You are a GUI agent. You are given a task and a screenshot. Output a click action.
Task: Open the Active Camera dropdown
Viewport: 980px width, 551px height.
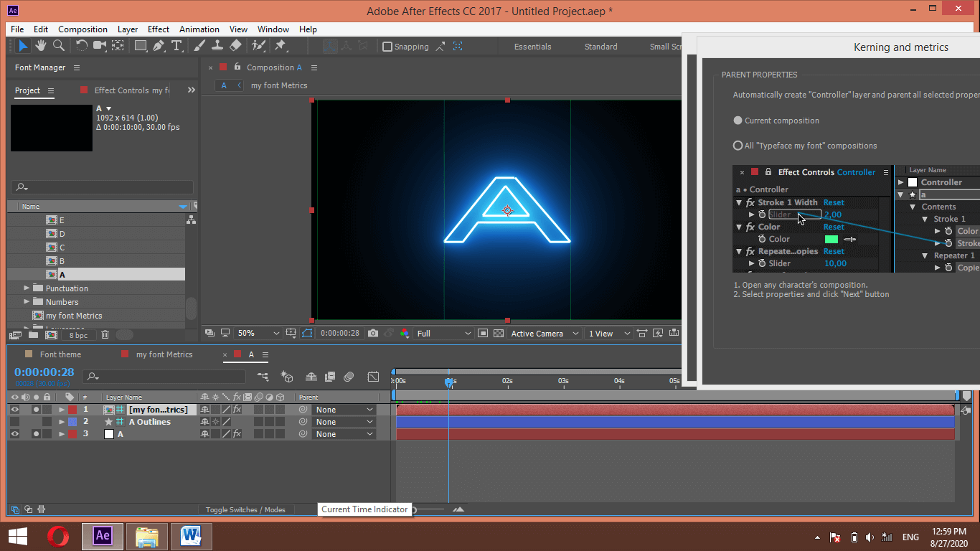pyautogui.click(x=544, y=332)
